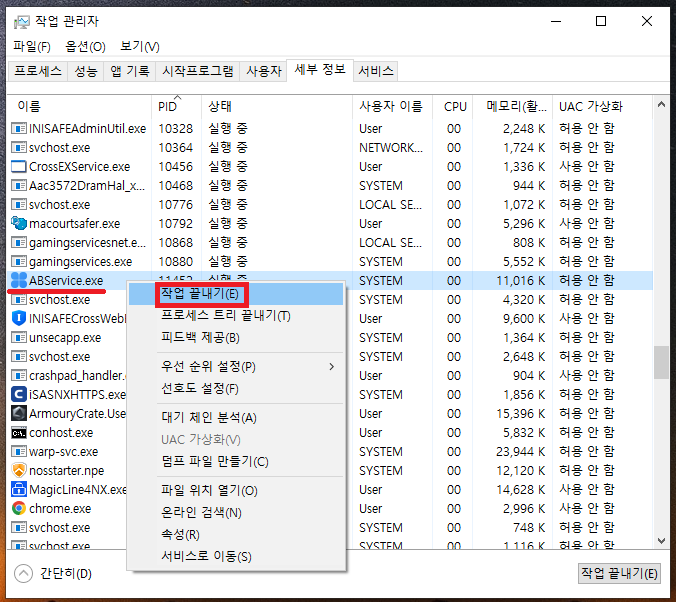Switch to the 사용자 tab
This screenshot has height=602, width=676.
(263, 70)
